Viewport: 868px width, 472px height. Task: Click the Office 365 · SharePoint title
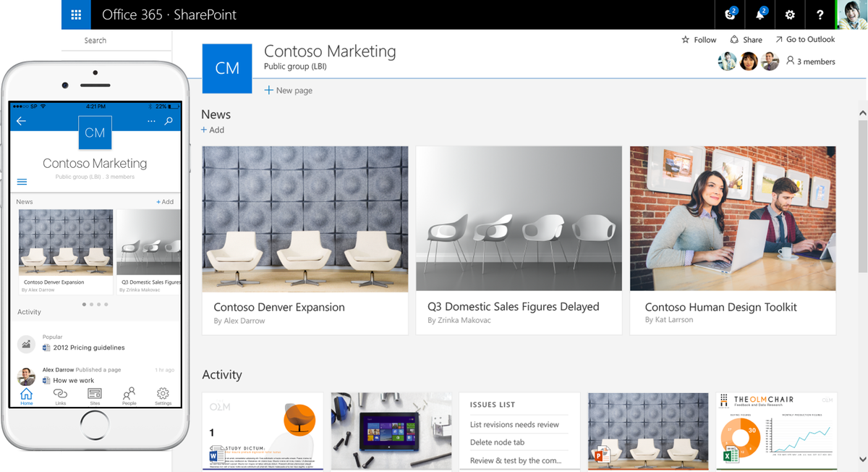[169, 14]
